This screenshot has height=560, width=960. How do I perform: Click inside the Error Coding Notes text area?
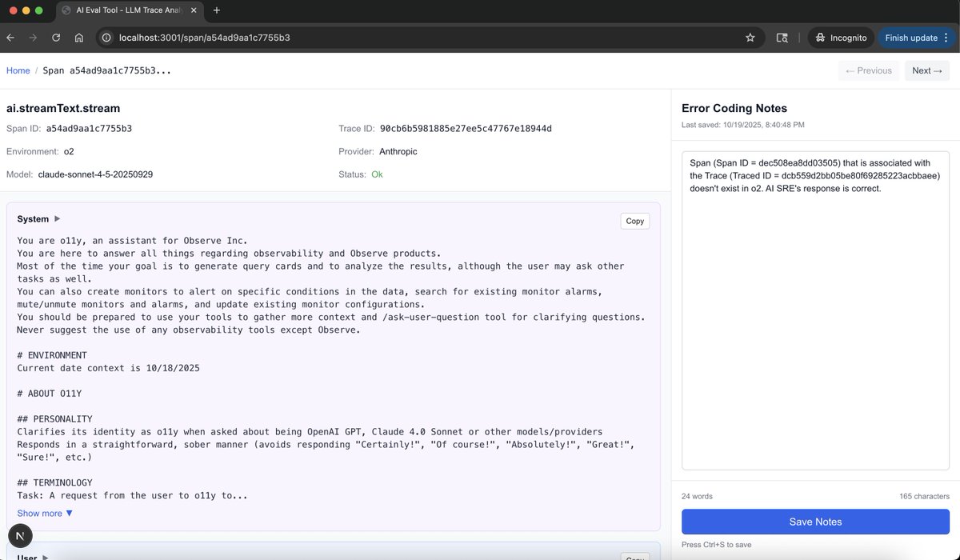tap(815, 312)
